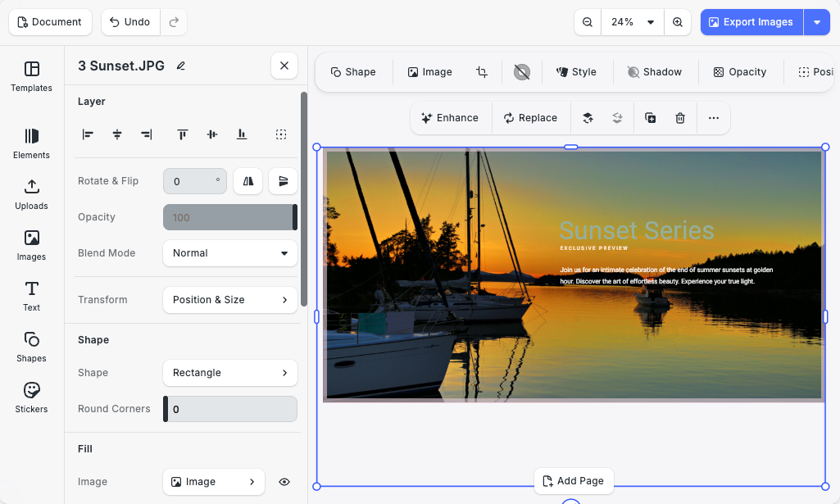This screenshot has width=840, height=504.
Task: Open the Stickers sidebar panel
Action: pos(32,398)
